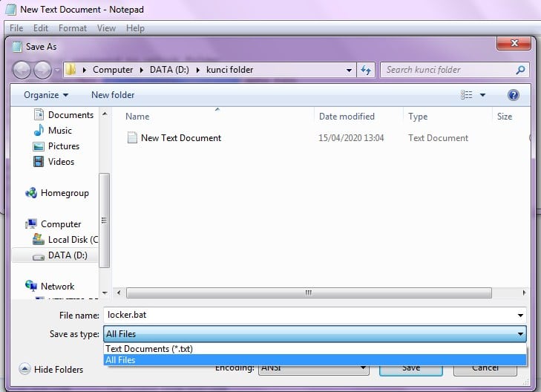The height and width of the screenshot is (392, 541).
Task: Open the View menu in Notepad
Action: (x=106, y=28)
